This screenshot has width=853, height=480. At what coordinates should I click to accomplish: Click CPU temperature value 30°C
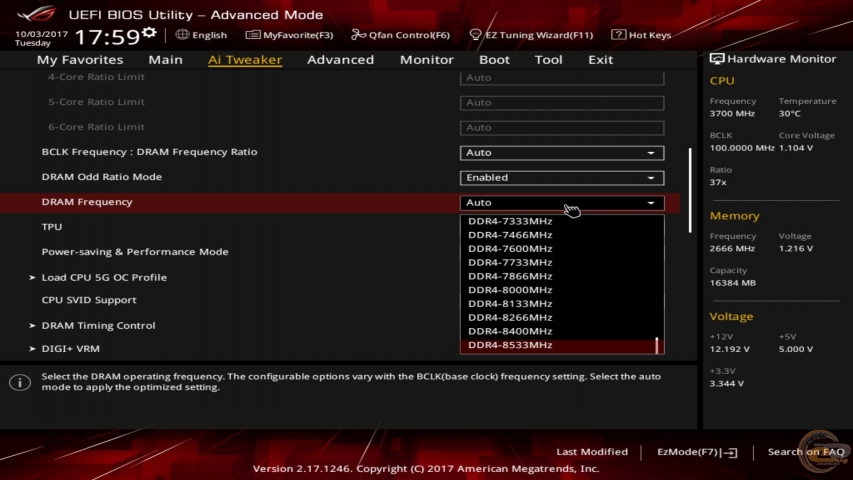coord(789,114)
